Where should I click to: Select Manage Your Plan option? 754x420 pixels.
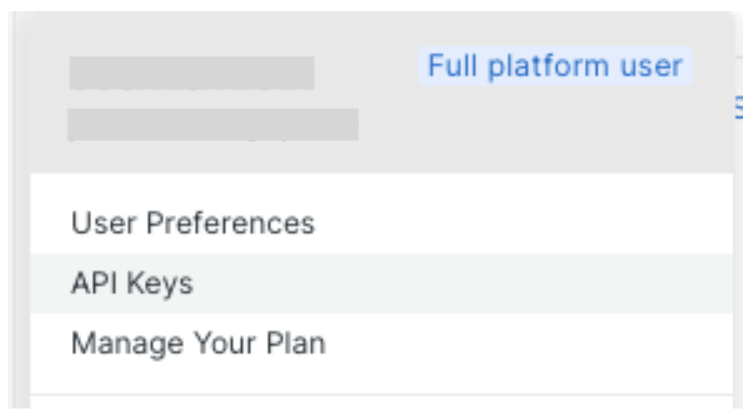pos(198,344)
